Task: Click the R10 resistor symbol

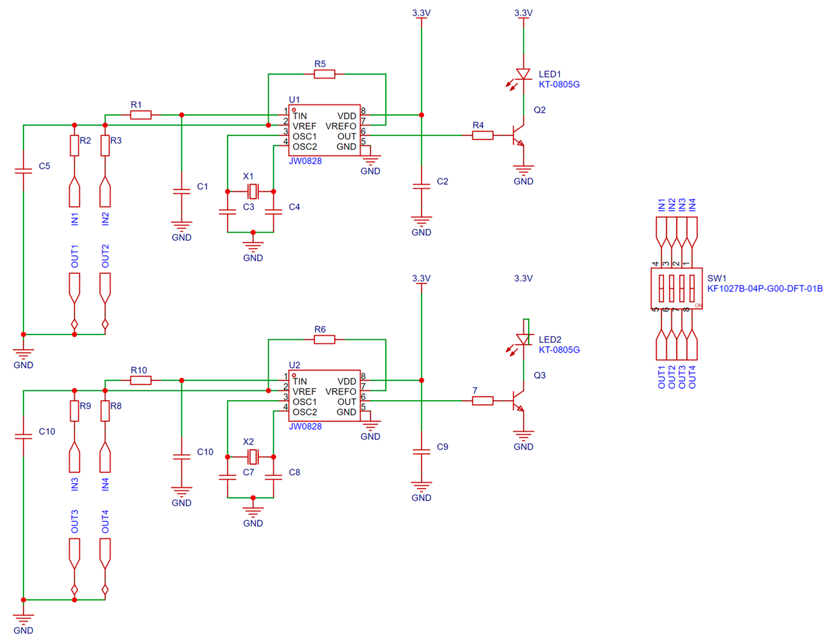Action: click(141, 380)
